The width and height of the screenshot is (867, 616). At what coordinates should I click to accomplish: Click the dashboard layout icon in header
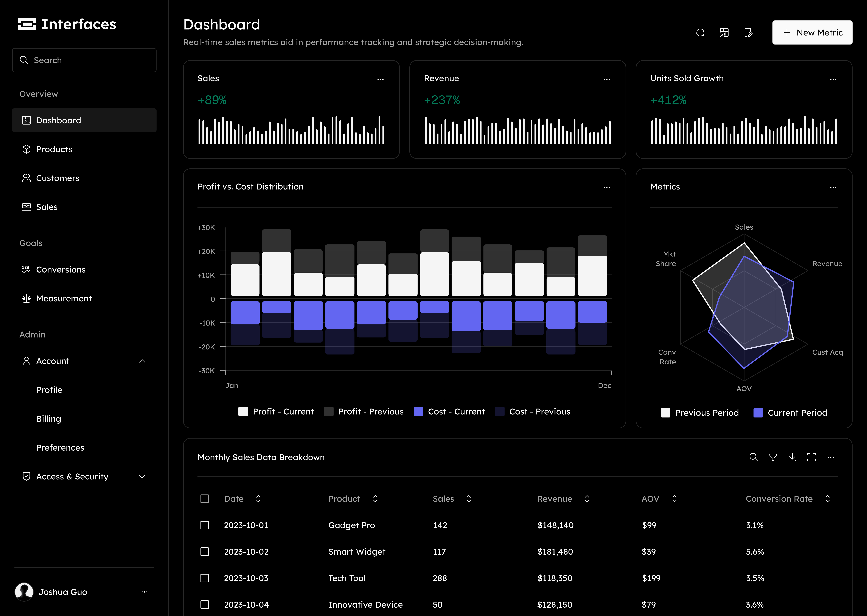724,33
